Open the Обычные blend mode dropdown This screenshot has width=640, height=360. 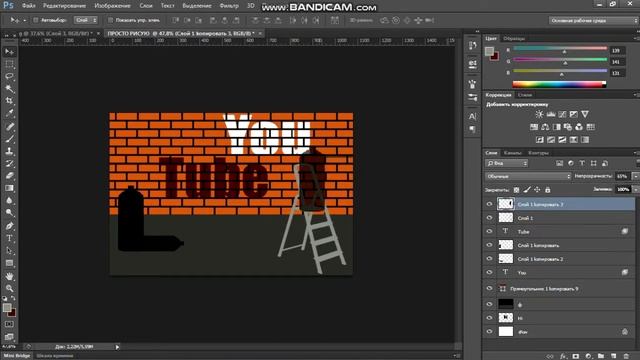pos(528,176)
